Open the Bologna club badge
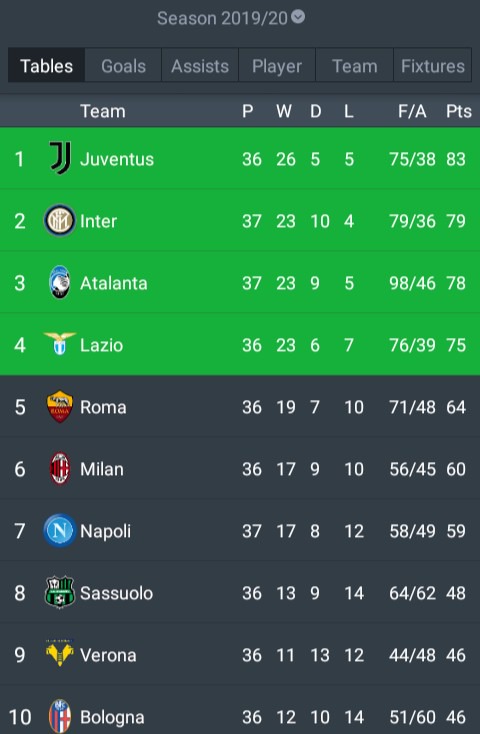This screenshot has height=734, width=480. [x=59, y=716]
